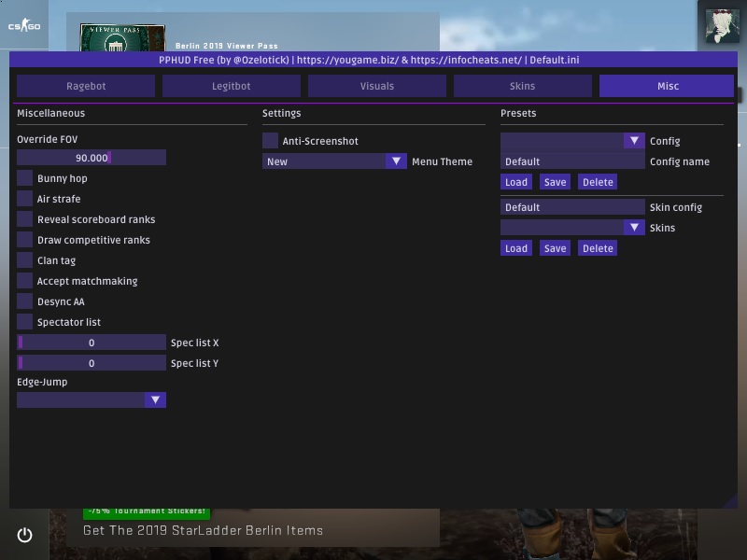Screen dimensions: 747x560
Task: Switch to the Legitbot tab
Action: point(231,86)
